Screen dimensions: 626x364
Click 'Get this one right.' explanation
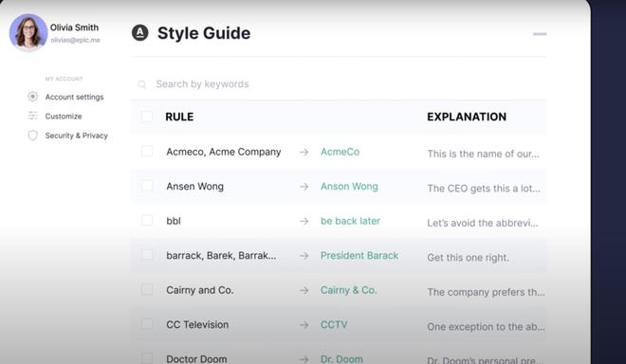468,258
